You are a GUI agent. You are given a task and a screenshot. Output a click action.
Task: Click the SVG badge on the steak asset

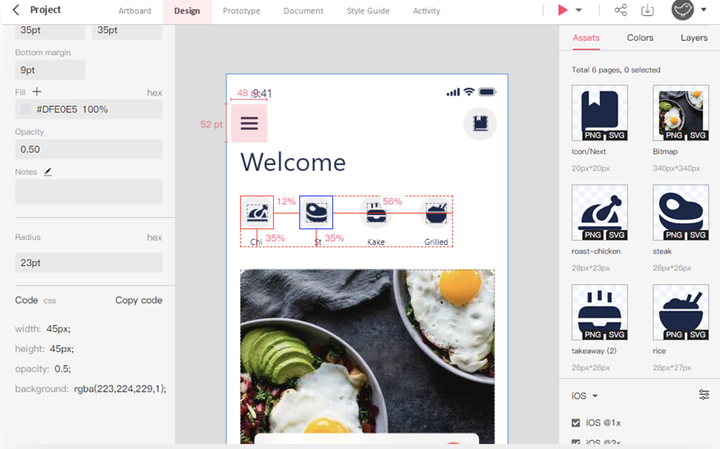[x=698, y=235]
